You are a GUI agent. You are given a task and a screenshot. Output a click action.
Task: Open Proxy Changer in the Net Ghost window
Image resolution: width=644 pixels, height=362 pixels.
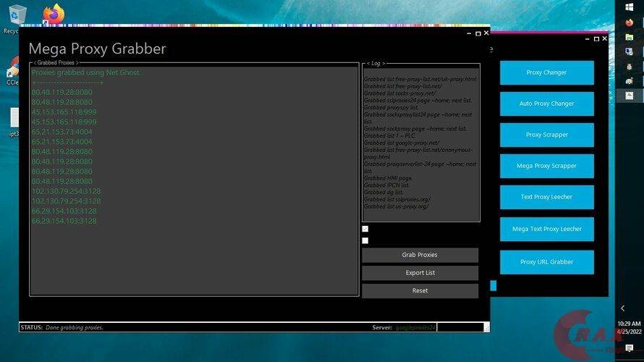click(x=546, y=72)
